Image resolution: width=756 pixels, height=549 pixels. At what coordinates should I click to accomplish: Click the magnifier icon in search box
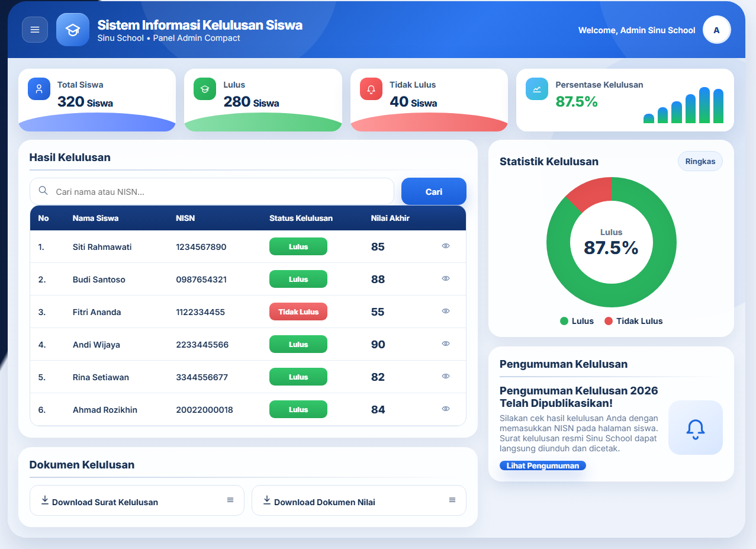click(x=43, y=191)
